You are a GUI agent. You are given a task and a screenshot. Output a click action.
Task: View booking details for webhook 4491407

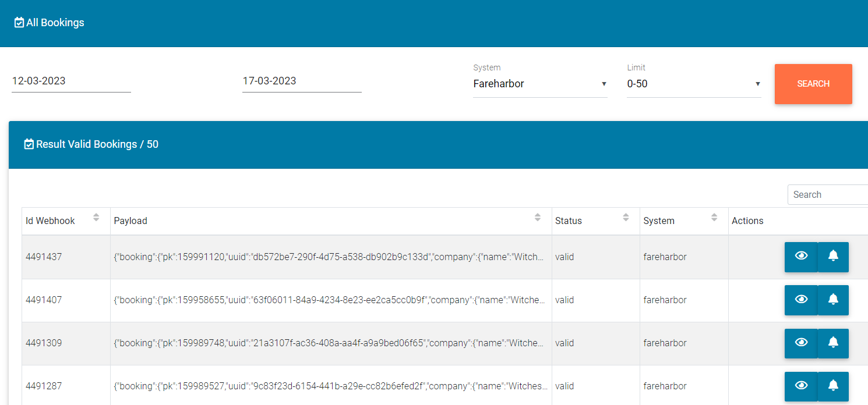(x=801, y=300)
